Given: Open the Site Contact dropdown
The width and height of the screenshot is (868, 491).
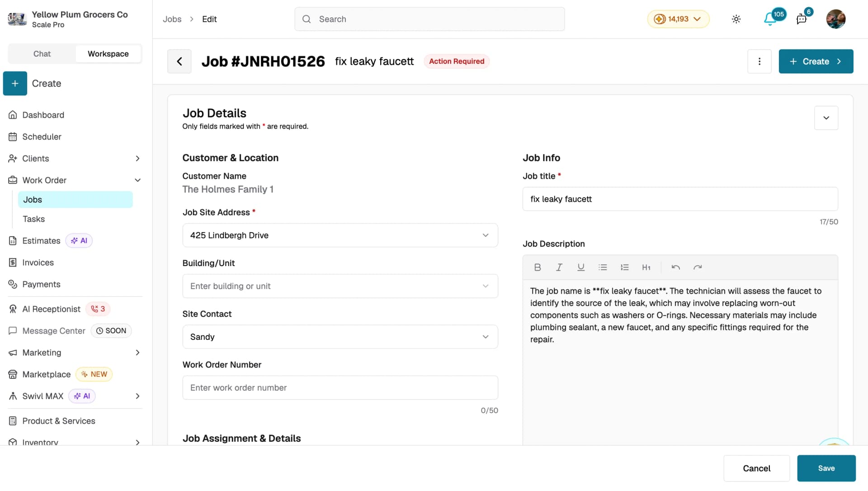Looking at the screenshot, I should click(x=340, y=337).
